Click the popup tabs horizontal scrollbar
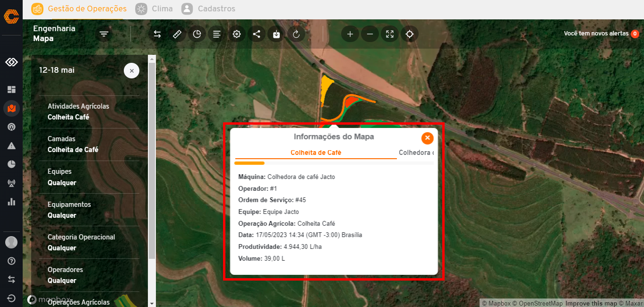 249,163
